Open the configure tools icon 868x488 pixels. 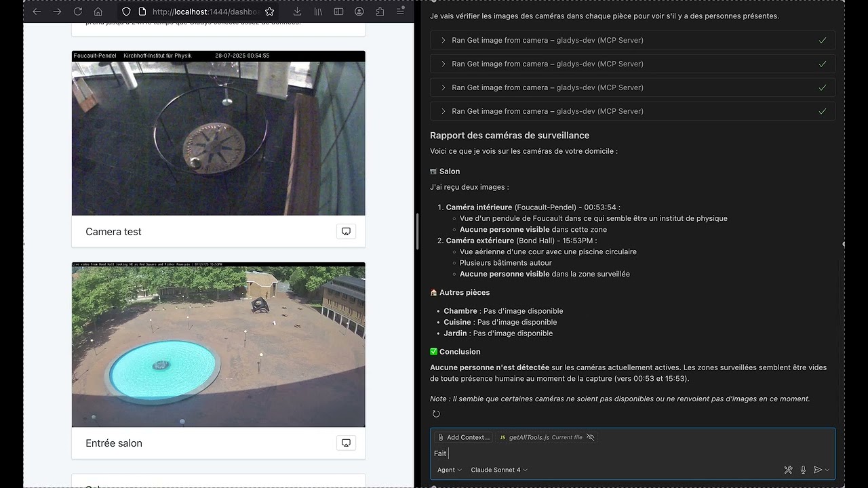[788, 470]
